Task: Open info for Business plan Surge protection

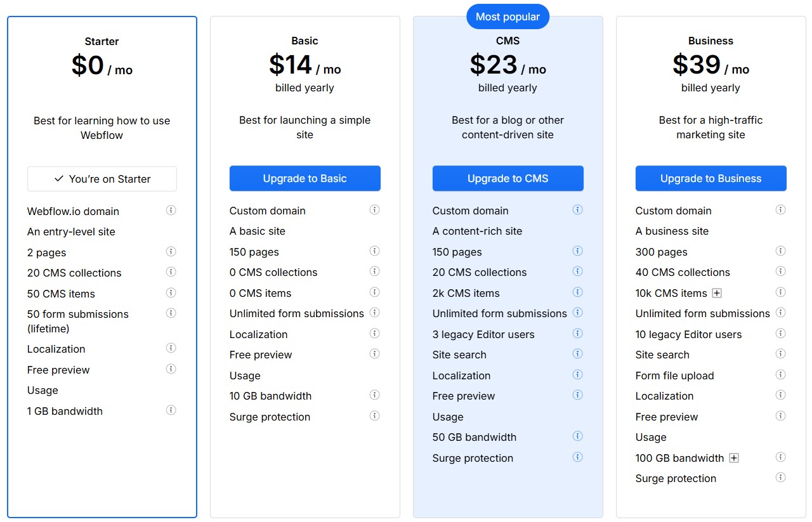Action: pos(780,477)
